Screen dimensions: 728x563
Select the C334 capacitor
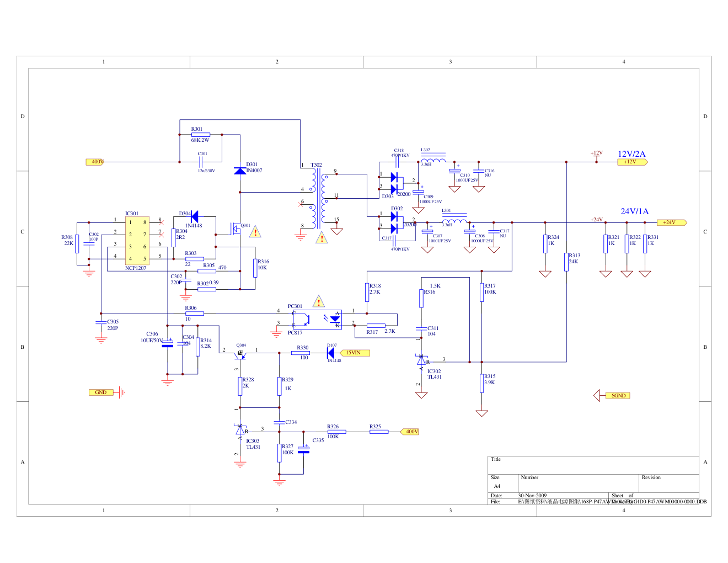click(280, 423)
